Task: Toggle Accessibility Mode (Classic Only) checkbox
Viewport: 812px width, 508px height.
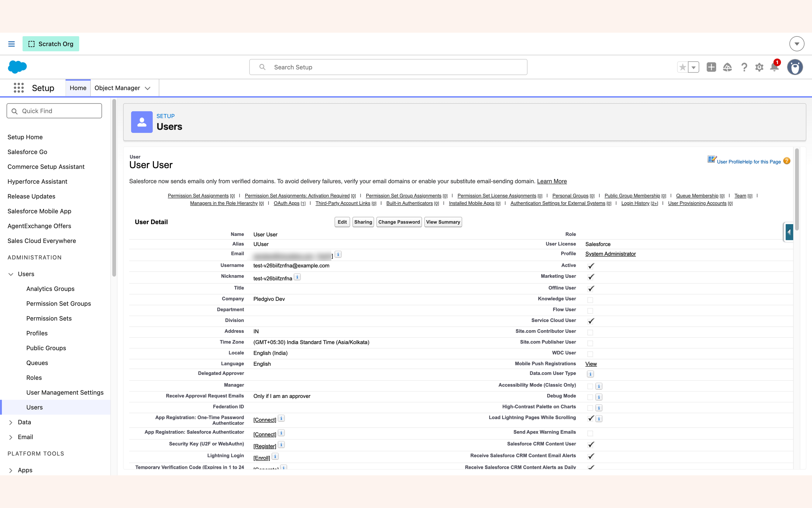Action: [590, 386]
